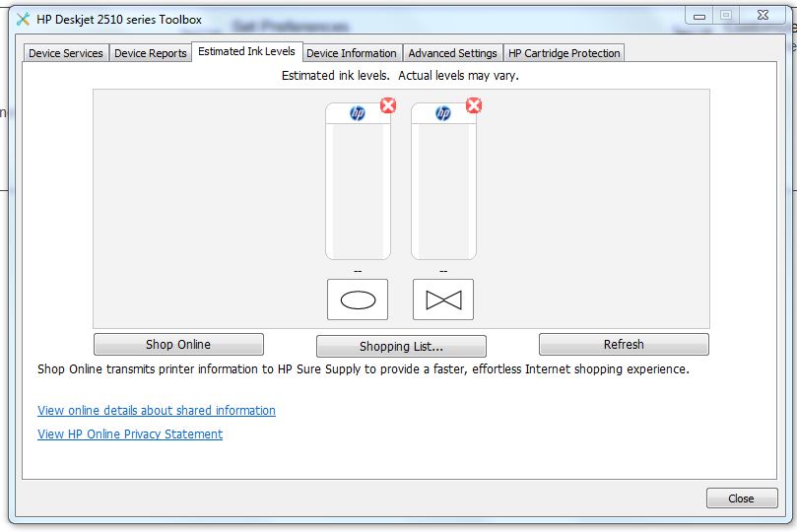Screen dimensions: 797x532
Task: Open View online details about shared information link
Action: pyautogui.click(x=157, y=410)
